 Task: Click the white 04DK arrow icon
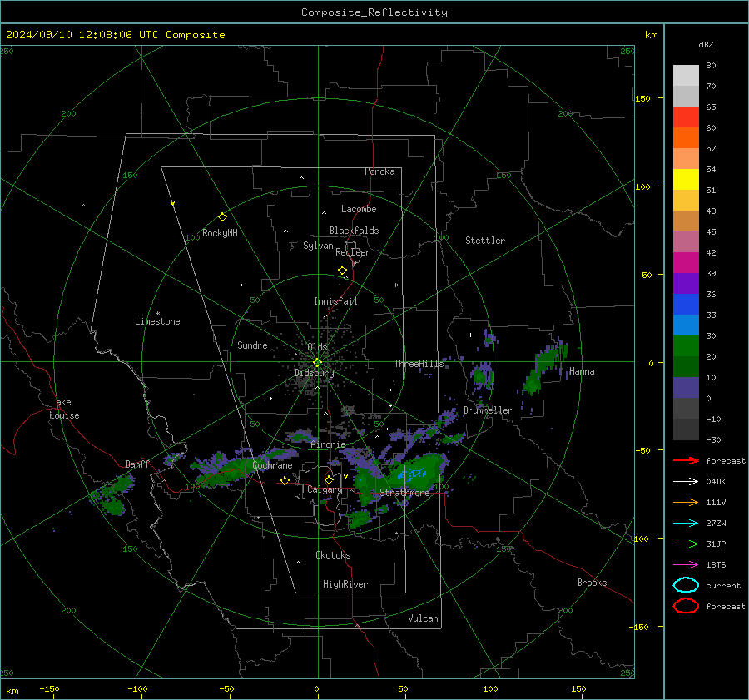[686, 482]
